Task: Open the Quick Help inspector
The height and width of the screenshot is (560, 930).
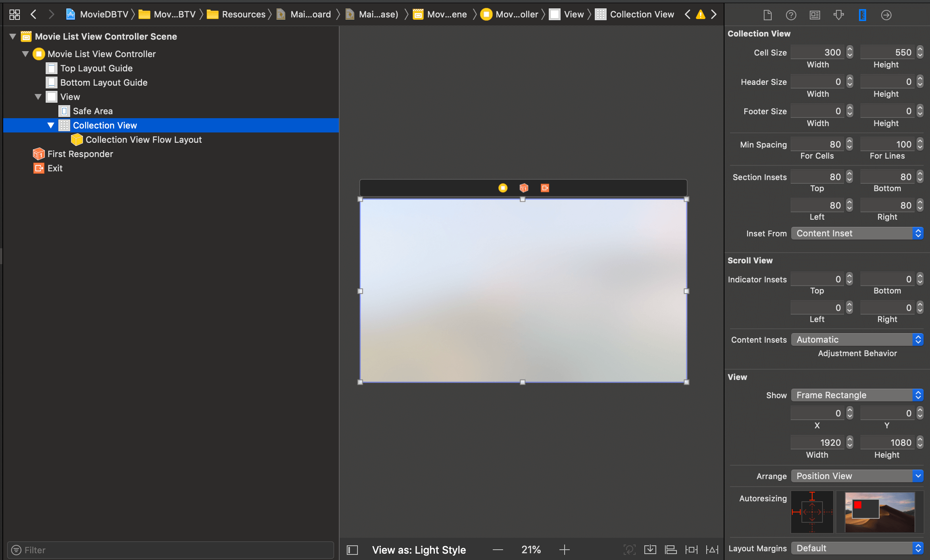Action: click(x=791, y=15)
